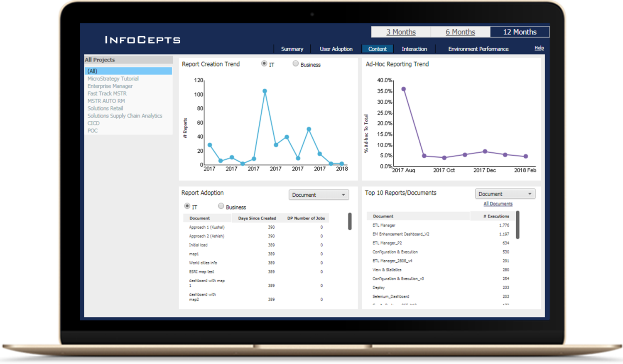Viewport: 623px width, 364px height.
Task: Select Business radio in Report Creation Trend
Action: tap(296, 64)
